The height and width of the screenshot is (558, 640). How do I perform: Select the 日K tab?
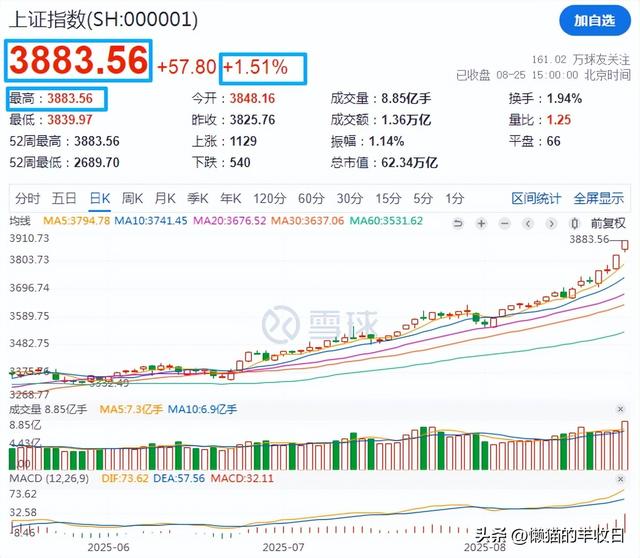(100, 199)
